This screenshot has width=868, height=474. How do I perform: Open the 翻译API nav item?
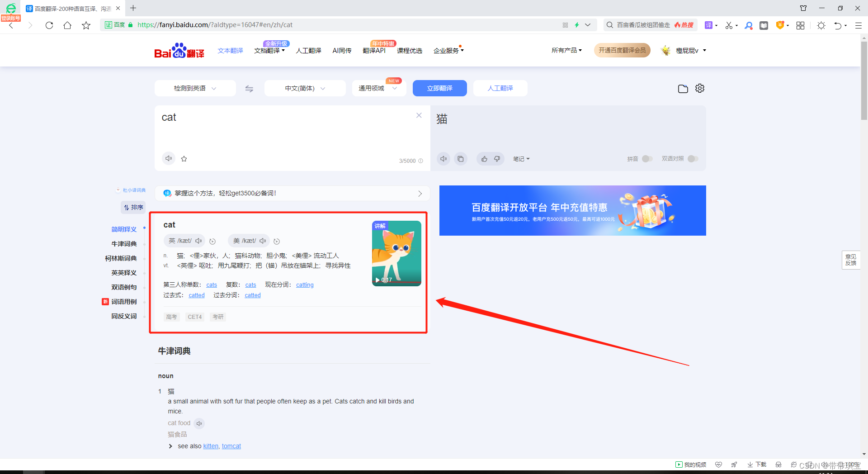click(374, 51)
